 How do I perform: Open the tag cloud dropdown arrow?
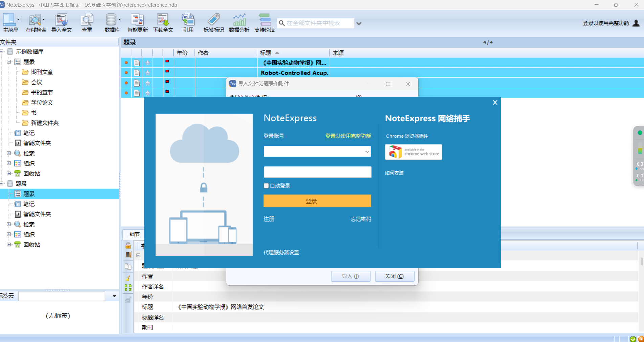[114, 296]
